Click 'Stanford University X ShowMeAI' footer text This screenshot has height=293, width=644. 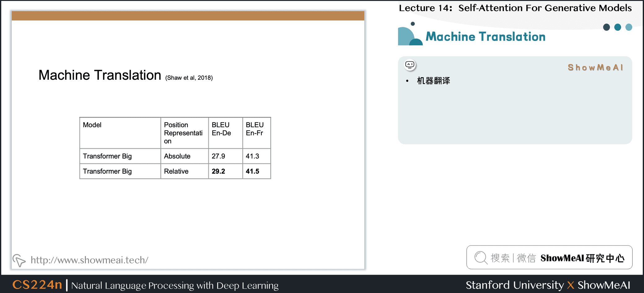pyautogui.click(x=548, y=285)
